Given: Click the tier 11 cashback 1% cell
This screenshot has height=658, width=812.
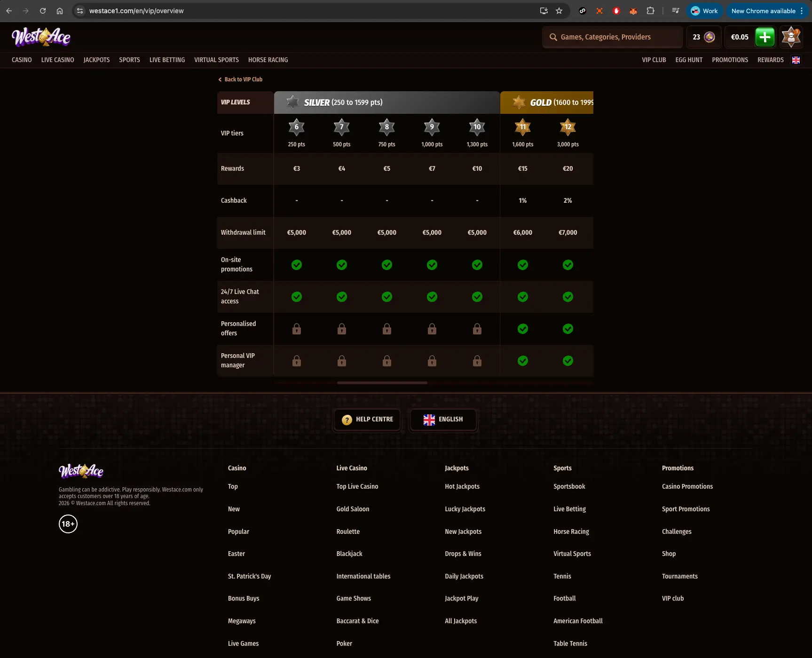Looking at the screenshot, I should [x=523, y=200].
